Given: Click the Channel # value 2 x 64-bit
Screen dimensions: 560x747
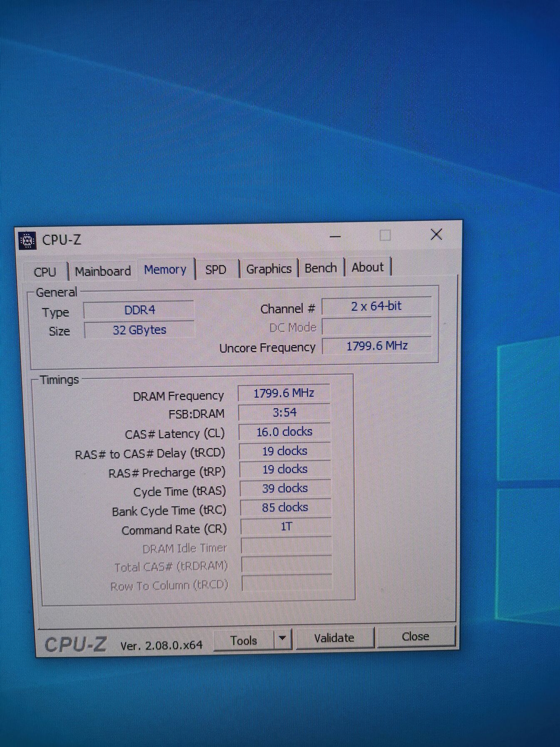Looking at the screenshot, I should [377, 306].
